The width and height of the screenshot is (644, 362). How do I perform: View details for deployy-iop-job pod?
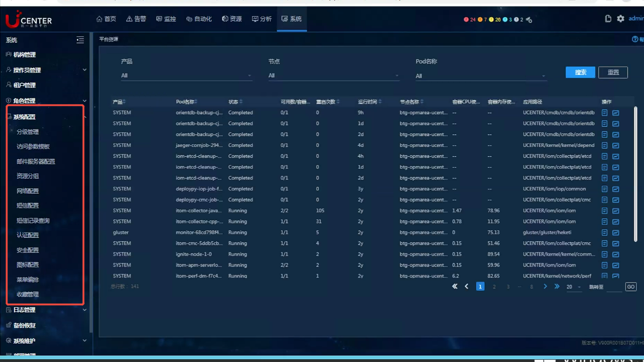604,189
